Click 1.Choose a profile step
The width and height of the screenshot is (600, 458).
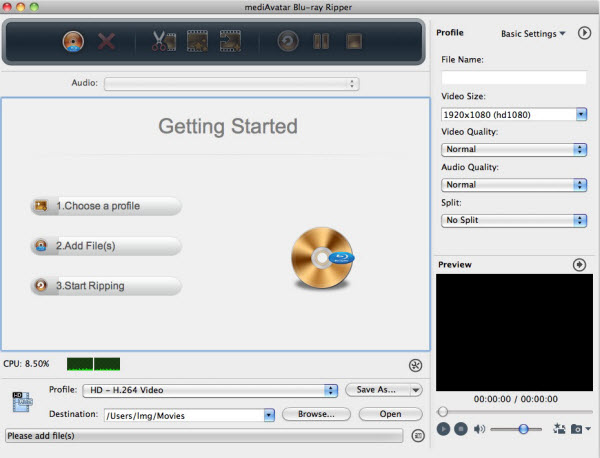tap(106, 206)
